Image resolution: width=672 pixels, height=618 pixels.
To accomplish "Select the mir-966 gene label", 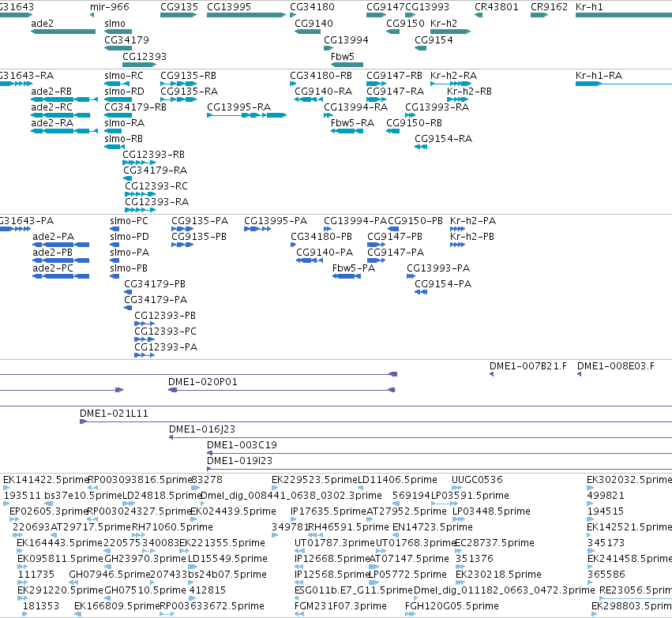I will pyautogui.click(x=109, y=7).
